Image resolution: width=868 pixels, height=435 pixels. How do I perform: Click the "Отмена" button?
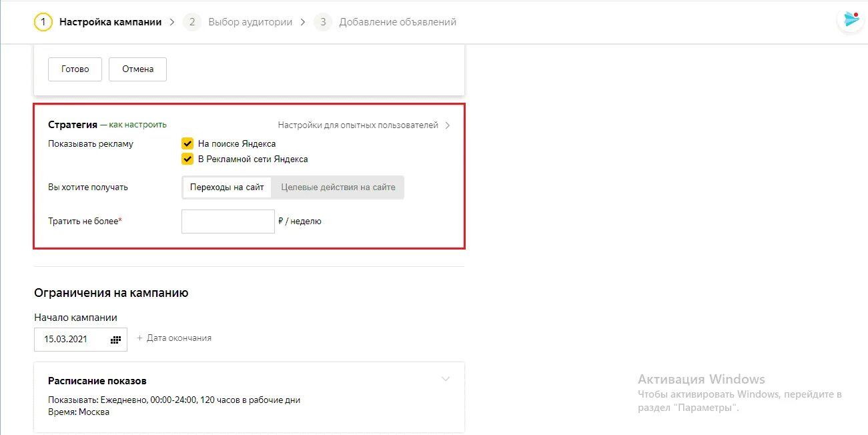(x=137, y=69)
